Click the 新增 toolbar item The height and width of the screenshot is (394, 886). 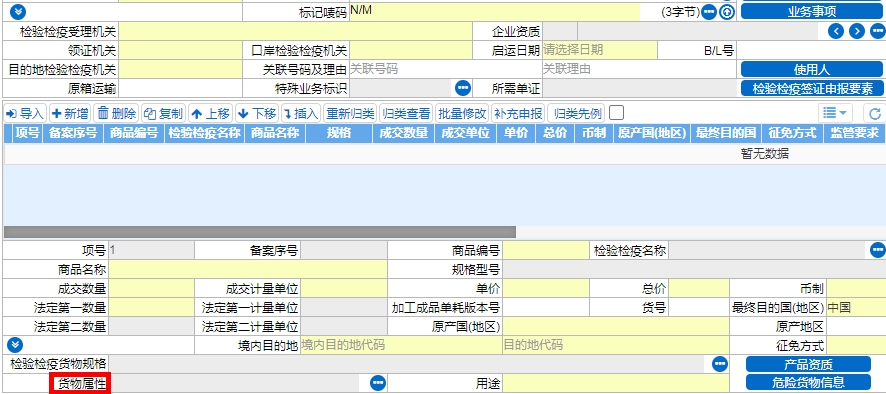70,114
